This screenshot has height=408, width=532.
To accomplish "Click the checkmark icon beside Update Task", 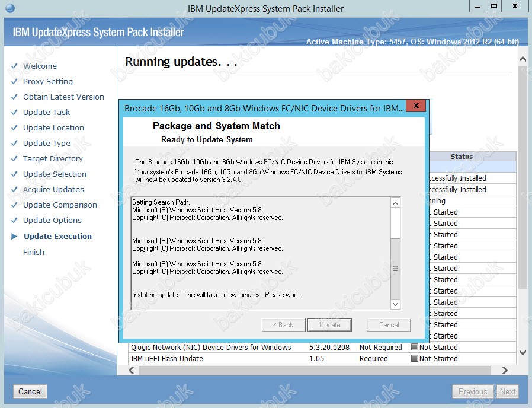I will (x=14, y=112).
